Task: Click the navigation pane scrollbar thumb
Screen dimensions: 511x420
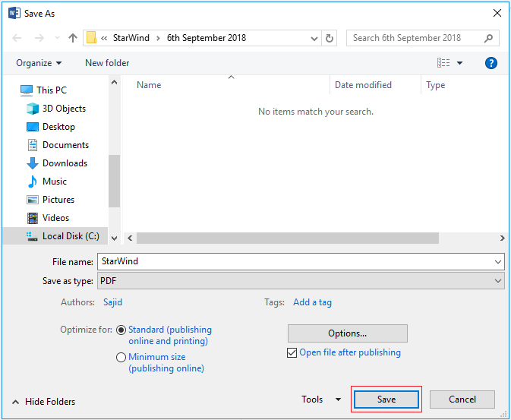Action: click(x=114, y=181)
